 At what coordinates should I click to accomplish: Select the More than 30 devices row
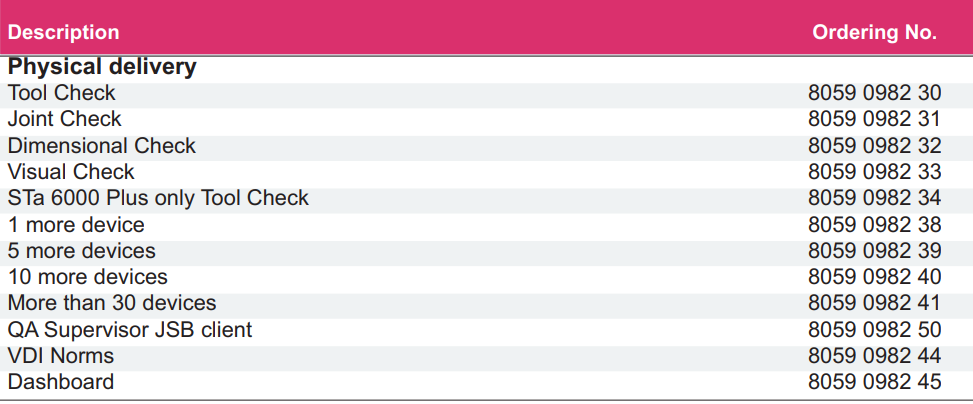coord(486,303)
